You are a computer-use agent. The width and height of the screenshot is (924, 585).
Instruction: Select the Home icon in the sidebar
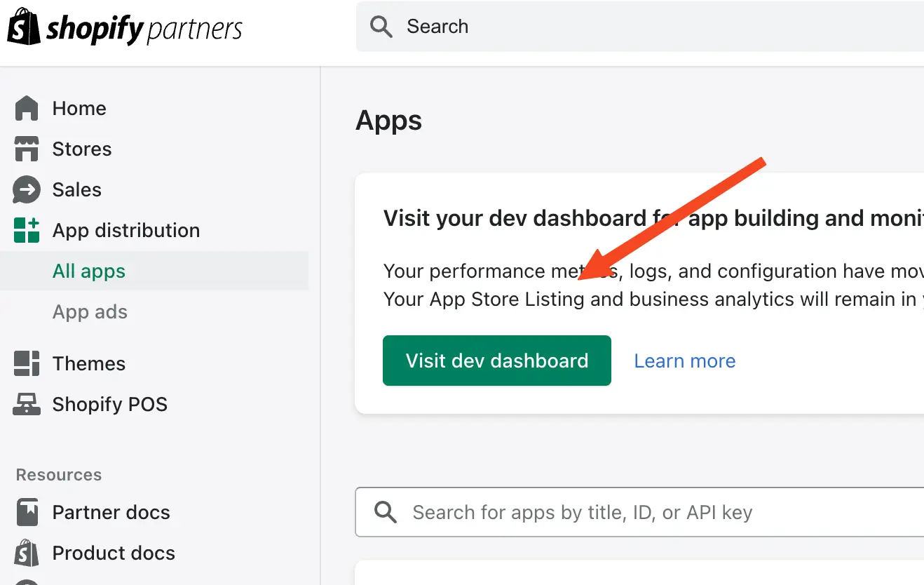point(26,108)
